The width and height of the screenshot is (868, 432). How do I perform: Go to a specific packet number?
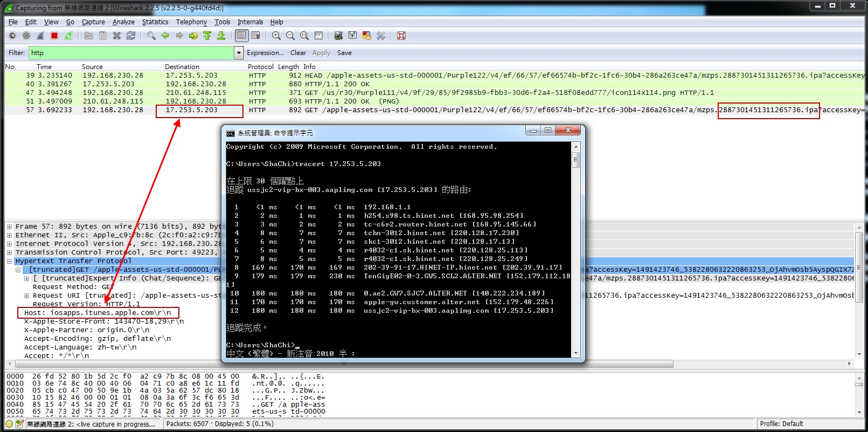point(193,36)
